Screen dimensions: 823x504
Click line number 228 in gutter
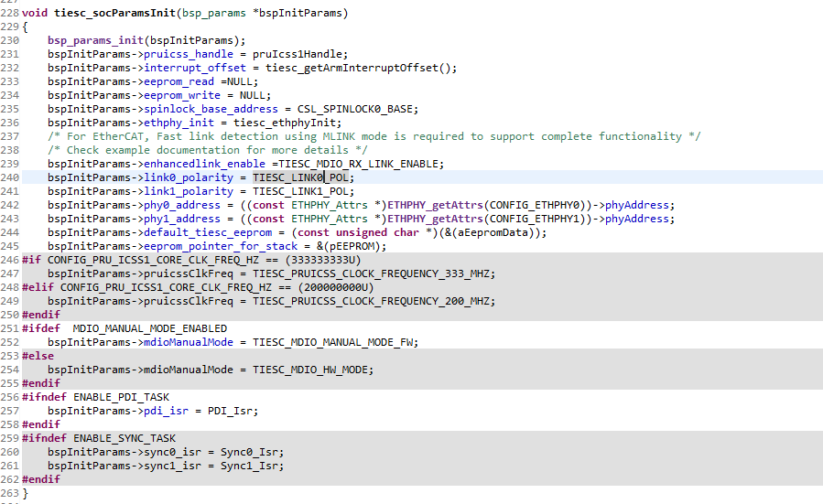(9, 13)
